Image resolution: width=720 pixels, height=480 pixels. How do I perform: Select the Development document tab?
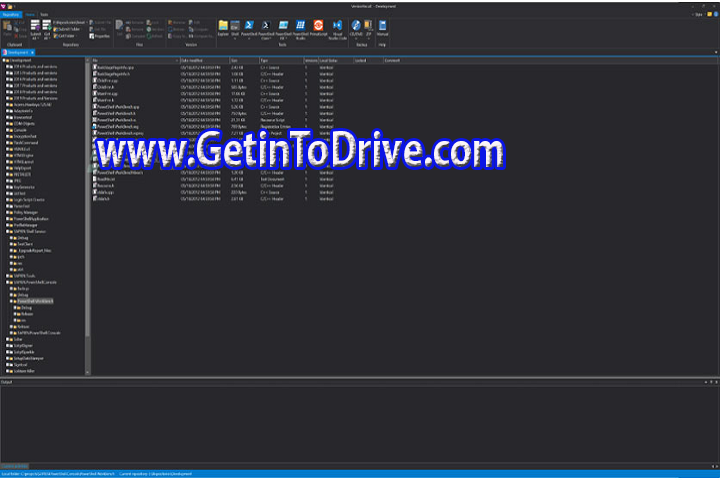tap(17, 52)
